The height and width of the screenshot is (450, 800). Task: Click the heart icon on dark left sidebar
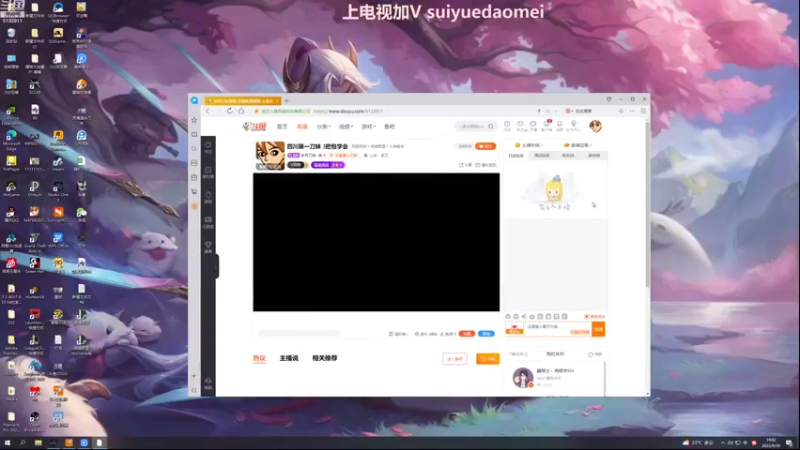208,147
